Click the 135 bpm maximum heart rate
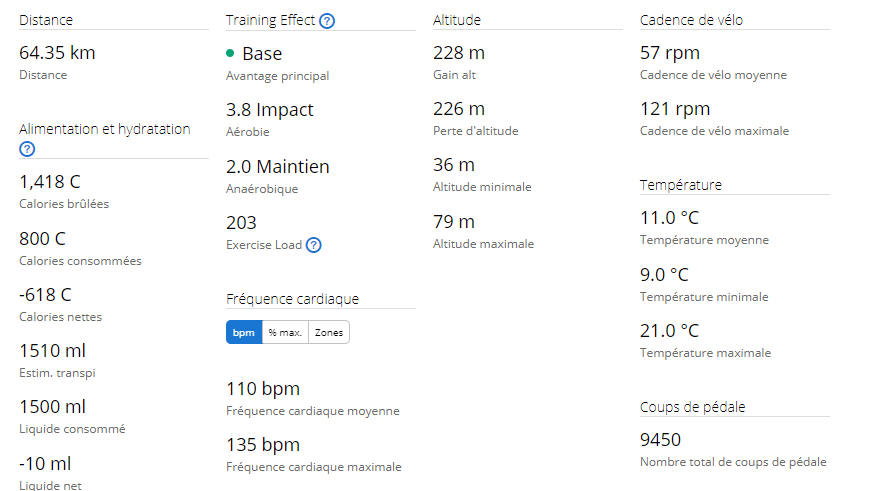871x491 pixels. pyautogui.click(x=263, y=445)
